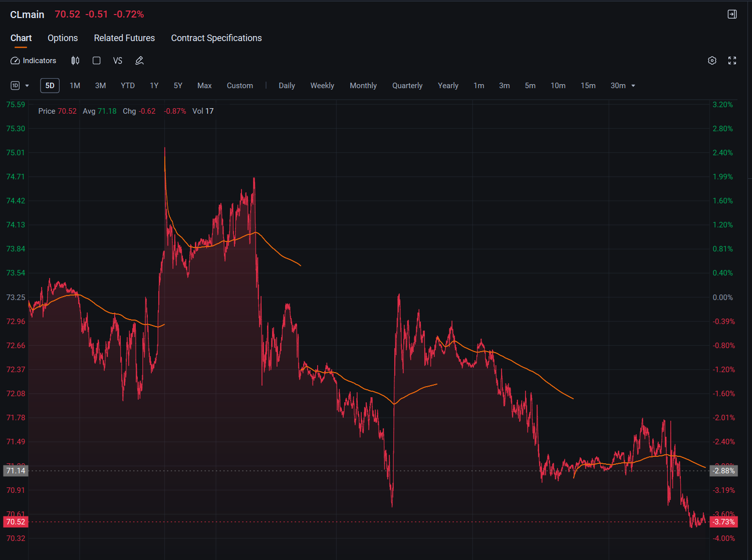Click the square layout icon

(97, 61)
